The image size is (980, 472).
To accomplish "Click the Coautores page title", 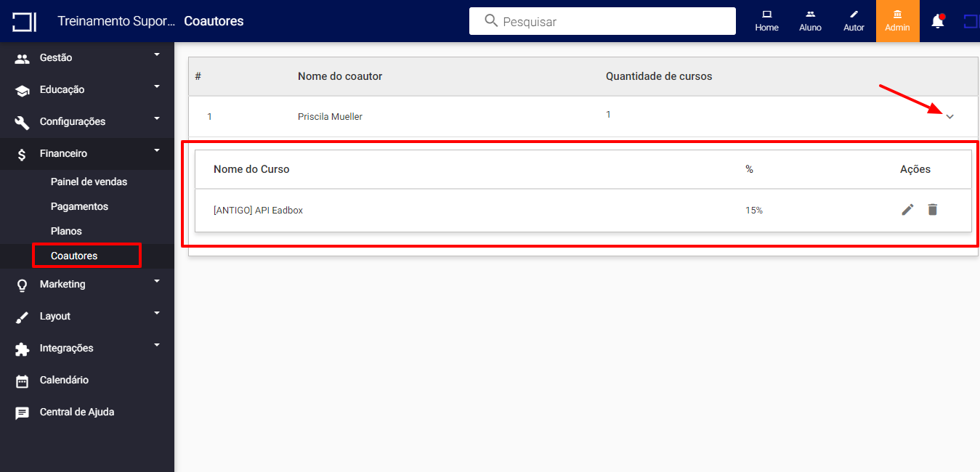I will pyautogui.click(x=214, y=21).
